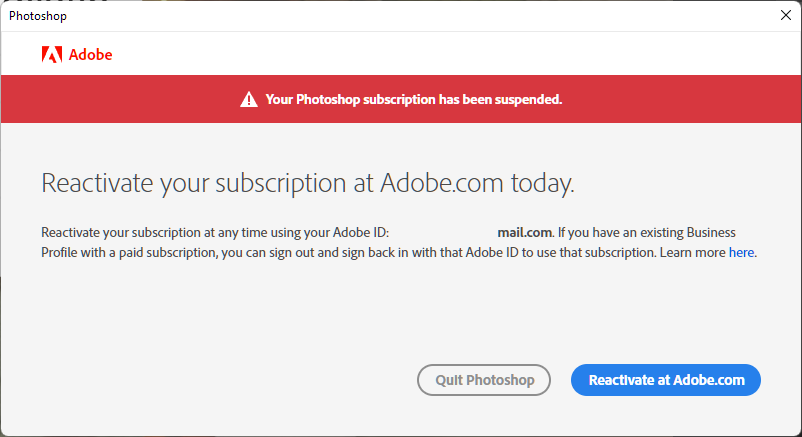802x437 pixels.
Task: Open the 'here' Learn more link
Action: (741, 253)
